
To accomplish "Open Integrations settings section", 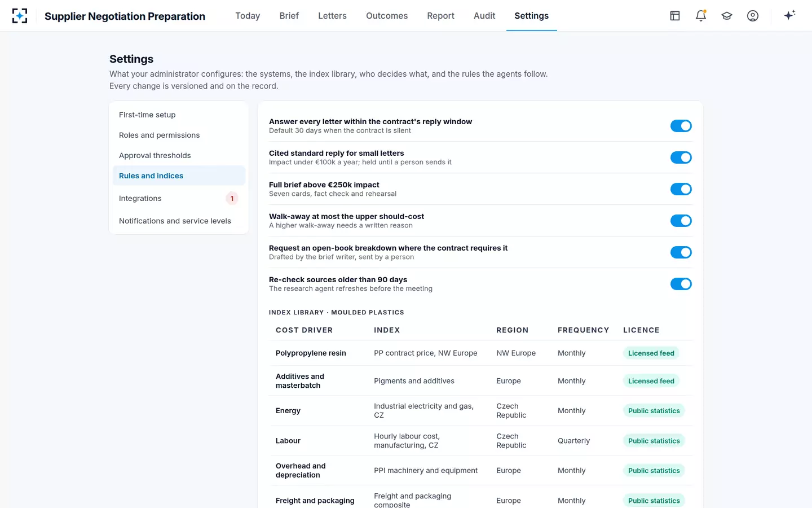I will coord(179,198).
